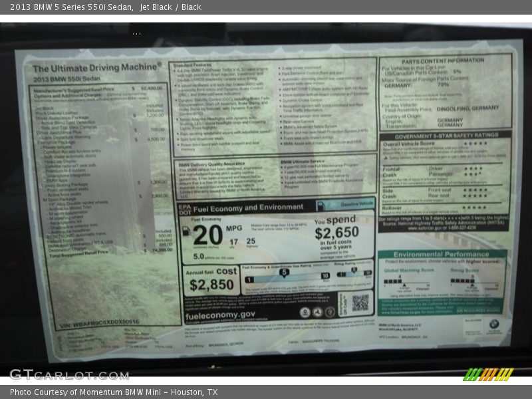532x399 pixels.
Task: Click the 'You spend' text
Action: [x=334, y=220]
